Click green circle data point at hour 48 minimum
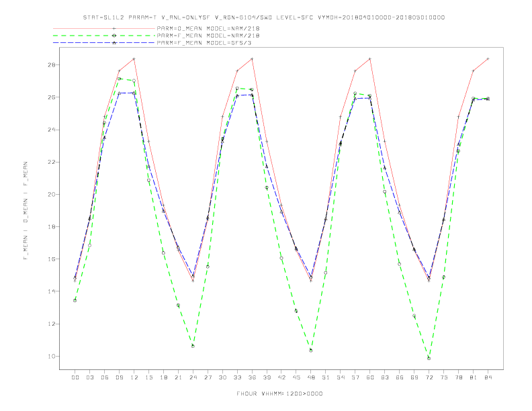 pos(311,351)
